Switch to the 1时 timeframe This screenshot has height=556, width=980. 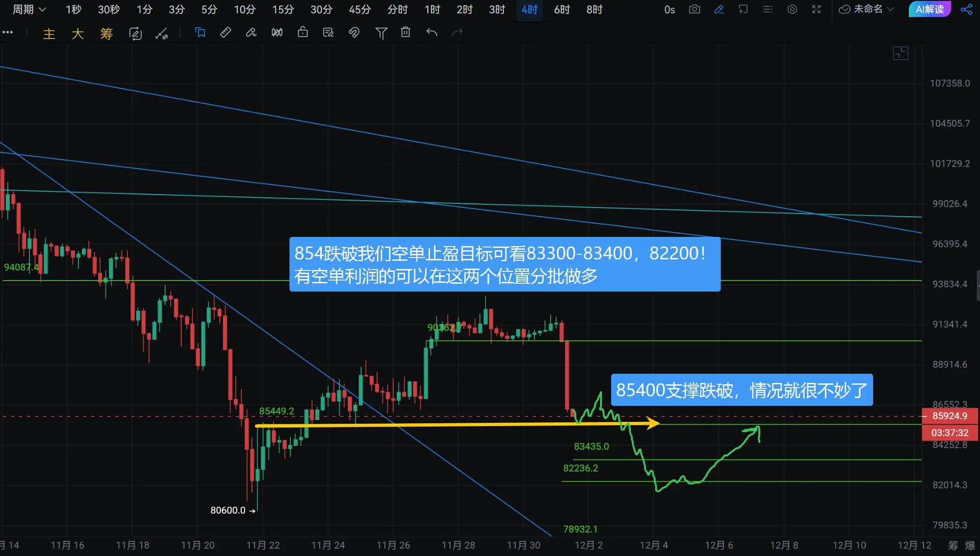point(432,9)
